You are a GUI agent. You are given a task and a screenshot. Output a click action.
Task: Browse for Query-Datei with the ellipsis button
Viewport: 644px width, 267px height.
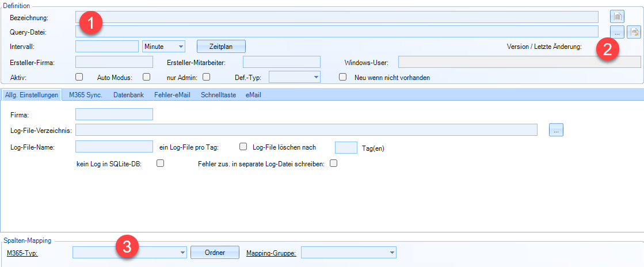click(x=617, y=32)
